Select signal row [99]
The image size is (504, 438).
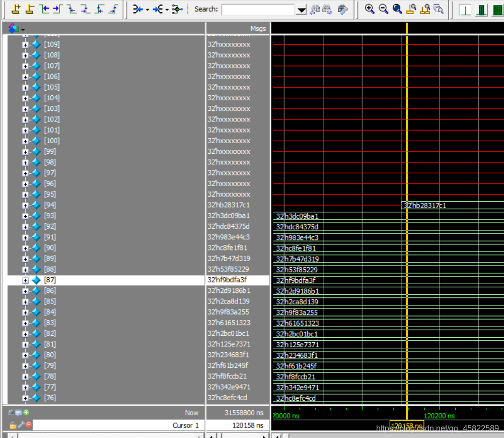tap(106, 151)
